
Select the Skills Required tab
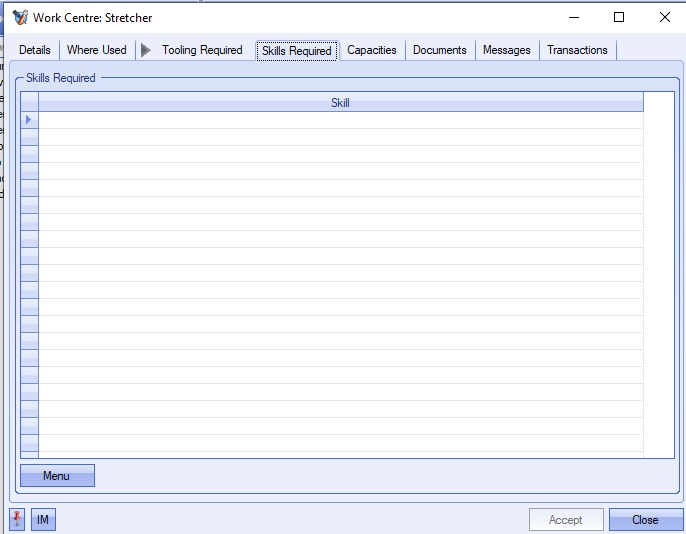tap(297, 51)
